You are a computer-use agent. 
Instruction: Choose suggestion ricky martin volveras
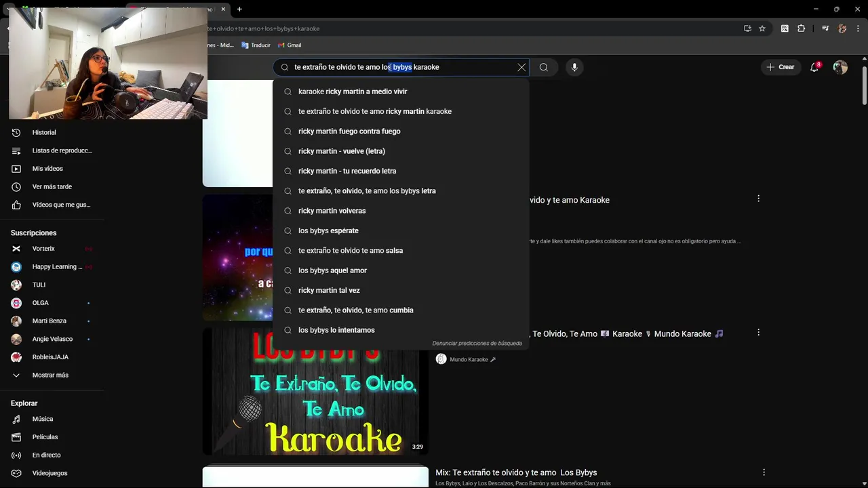[401, 211]
